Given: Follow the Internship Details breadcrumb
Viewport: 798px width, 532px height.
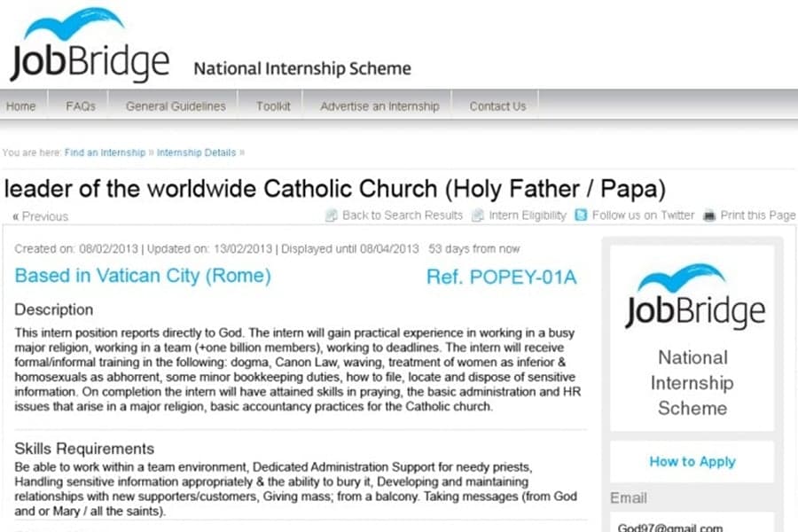Looking at the screenshot, I should (197, 153).
